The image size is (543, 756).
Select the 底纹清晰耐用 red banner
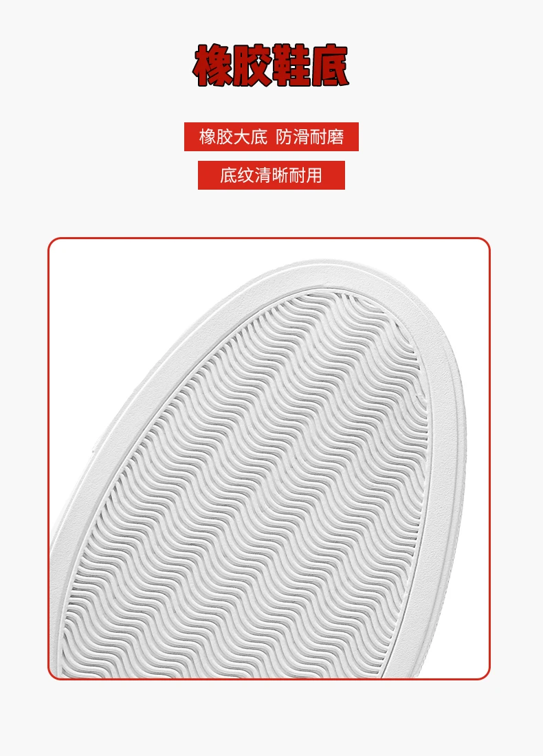pos(271,175)
